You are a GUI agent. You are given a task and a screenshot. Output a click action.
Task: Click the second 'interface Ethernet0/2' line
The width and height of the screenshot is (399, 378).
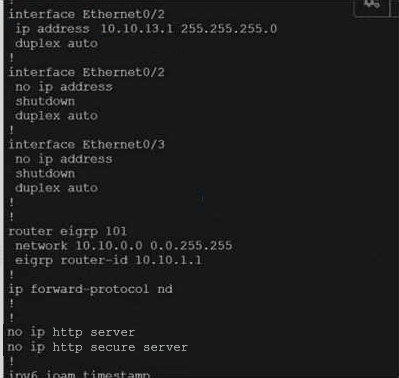[86, 72]
